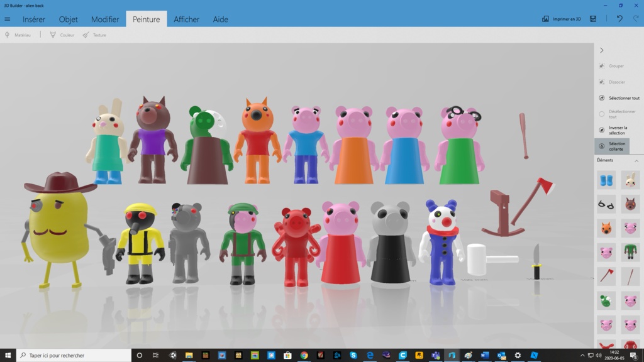Viewport: 644px width, 362px height.
Task: Open the Aide tab
Action: (221, 19)
